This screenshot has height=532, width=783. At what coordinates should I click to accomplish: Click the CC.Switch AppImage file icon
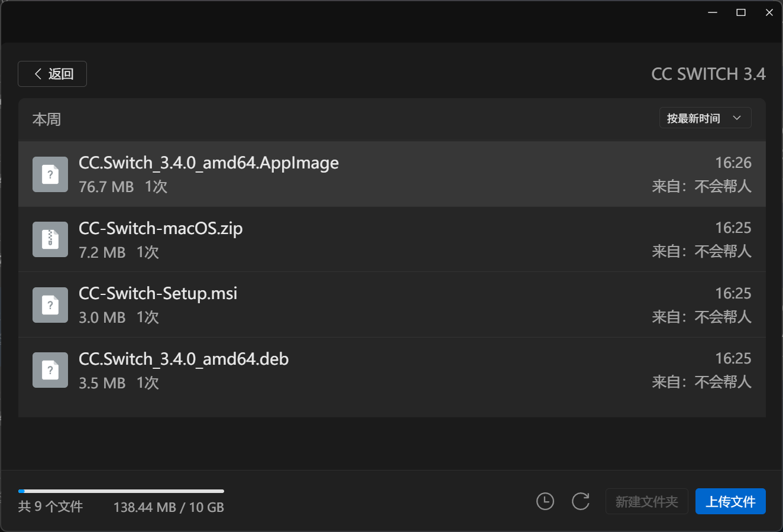[50, 174]
